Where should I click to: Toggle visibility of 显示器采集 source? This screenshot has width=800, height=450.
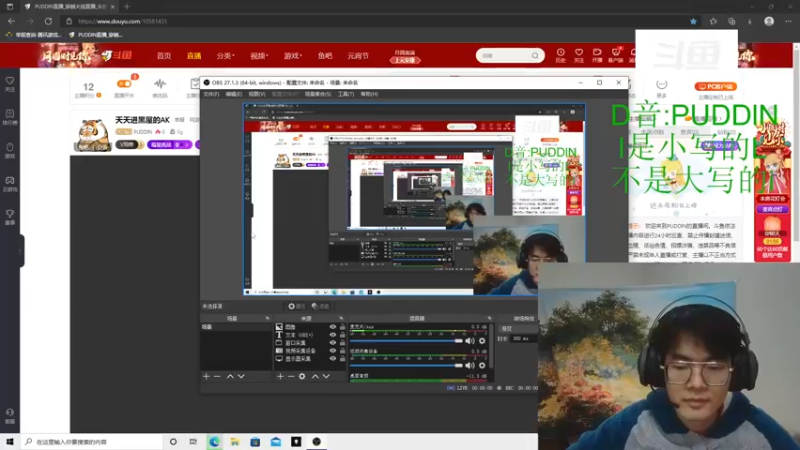click(x=333, y=359)
